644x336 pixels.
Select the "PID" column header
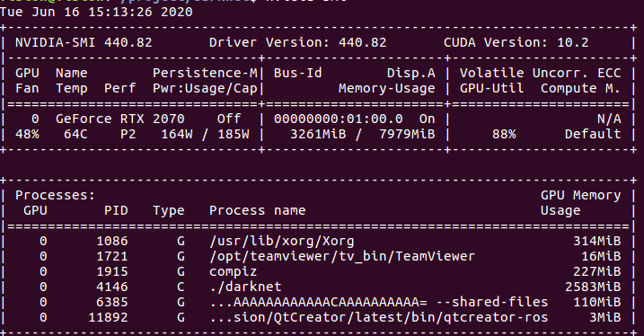(x=116, y=211)
